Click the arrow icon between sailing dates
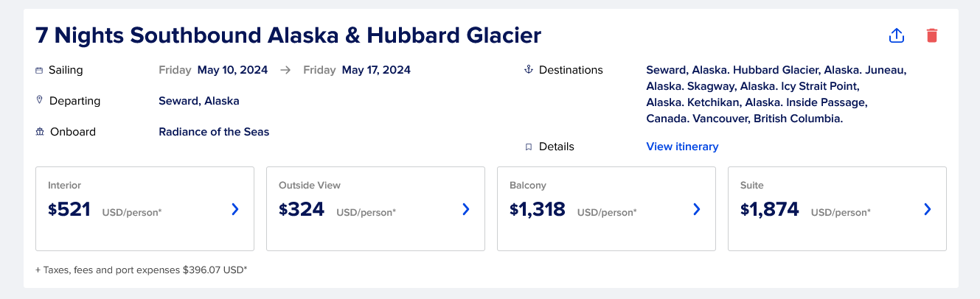Image resolution: width=980 pixels, height=299 pixels. coord(285,71)
